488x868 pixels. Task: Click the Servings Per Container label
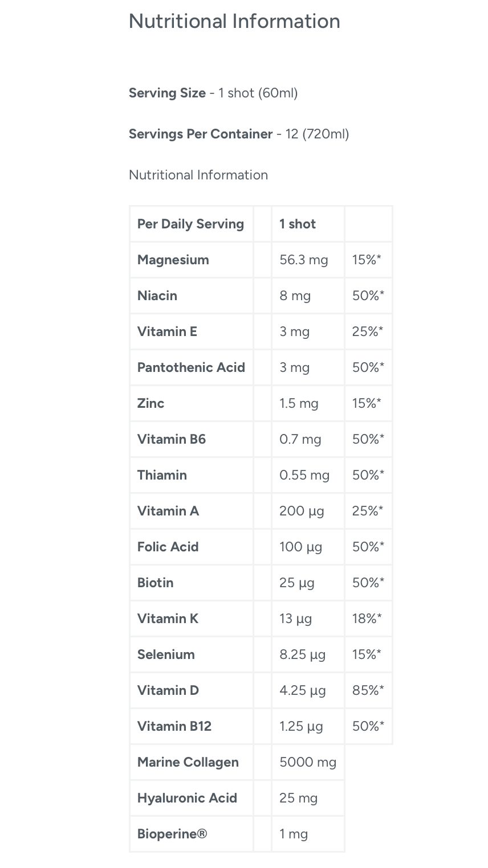tap(201, 134)
